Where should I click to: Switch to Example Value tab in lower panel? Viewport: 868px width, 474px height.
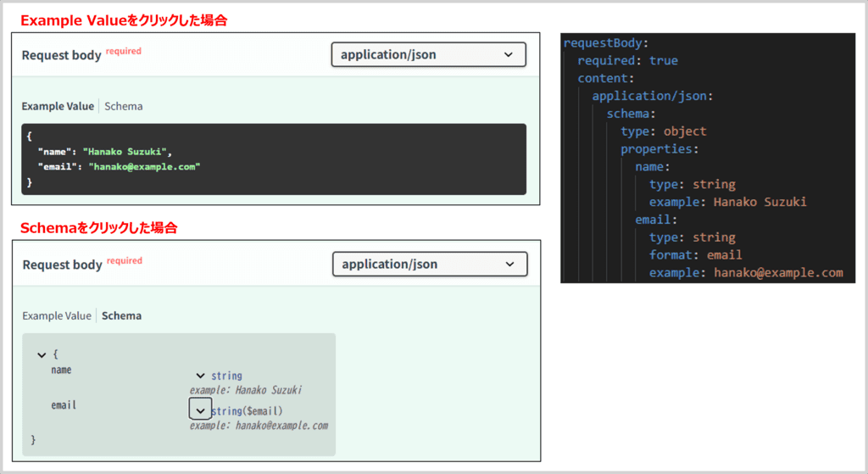pyautogui.click(x=57, y=315)
